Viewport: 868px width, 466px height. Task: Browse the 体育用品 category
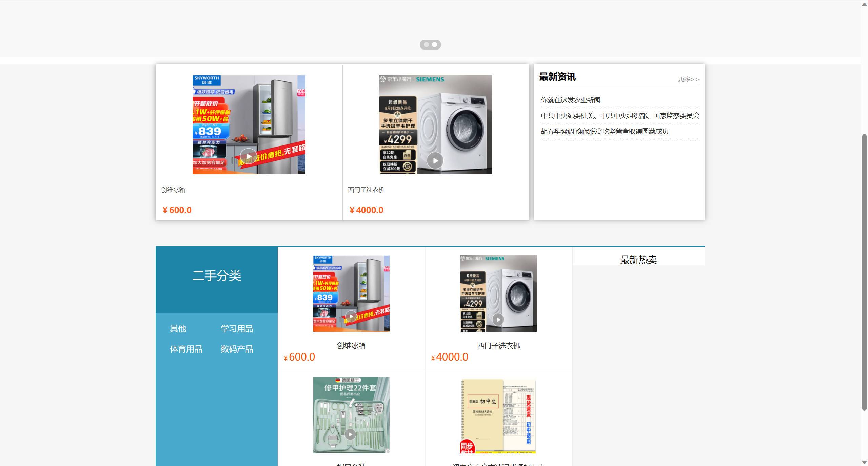point(186,349)
